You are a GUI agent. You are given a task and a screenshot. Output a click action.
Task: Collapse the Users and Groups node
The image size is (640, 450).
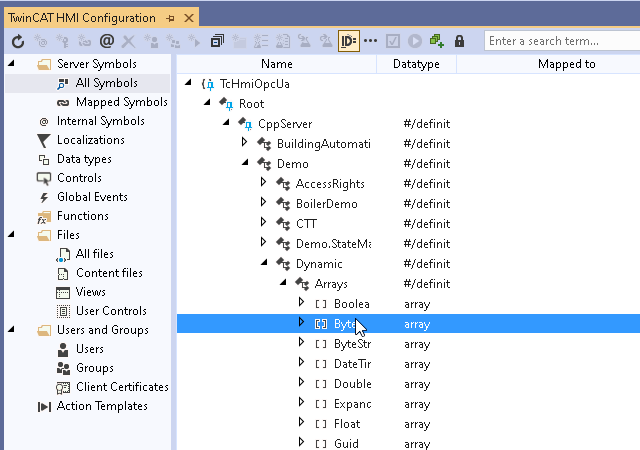(x=11, y=329)
